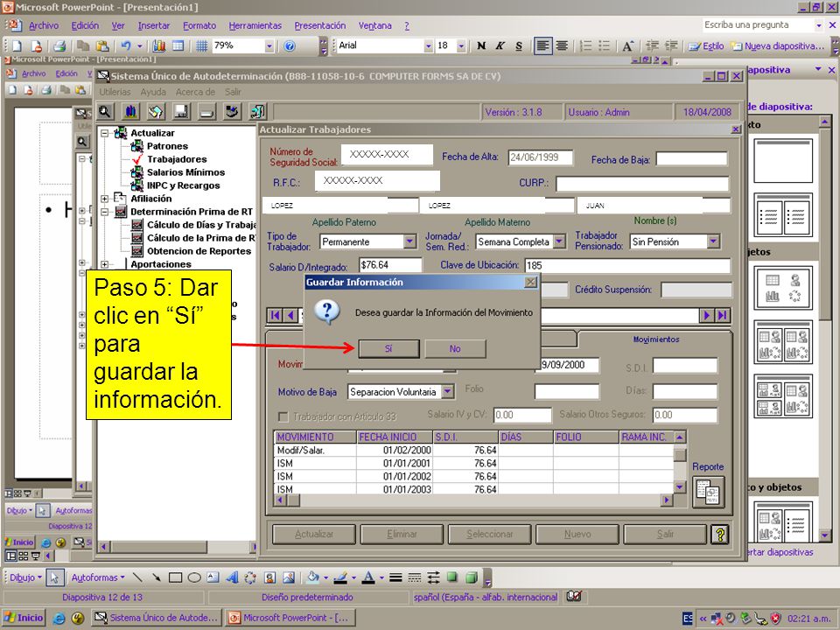Open the Insertar menu
Viewport: 840px width, 630px height.
tap(154, 25)
